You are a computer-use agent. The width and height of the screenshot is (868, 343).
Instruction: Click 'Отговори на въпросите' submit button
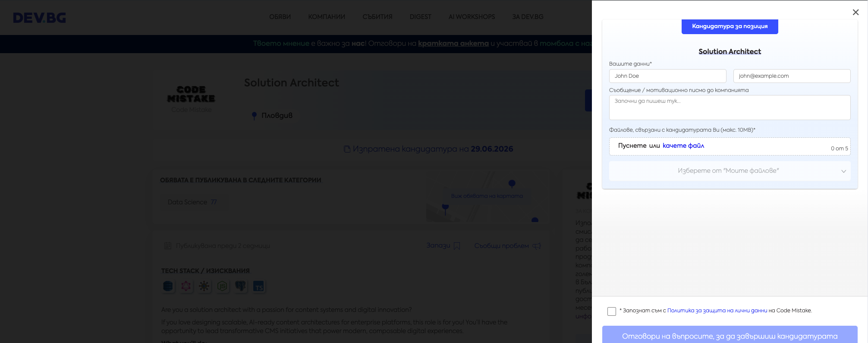[x=730, y=335]
